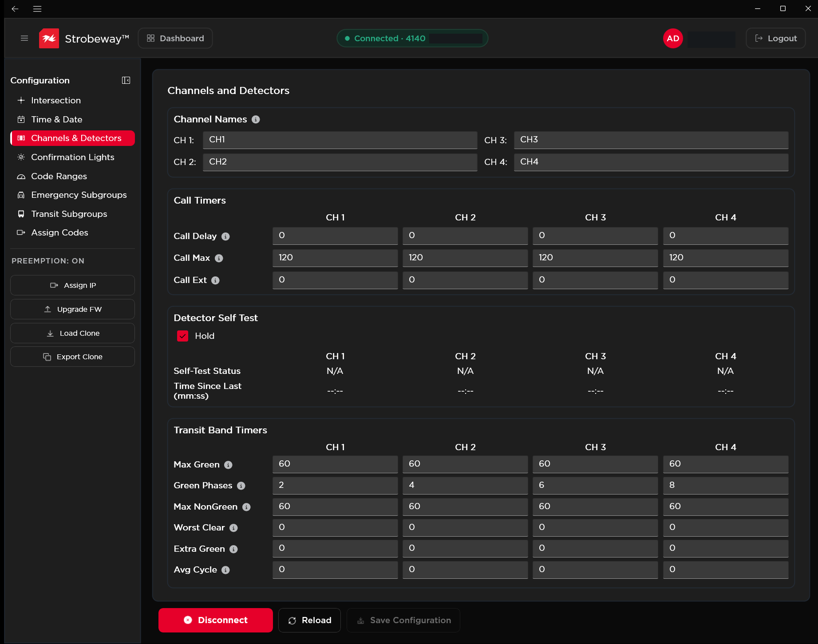Focus Call Ext field for CH 1
The width and height of the screenshot is (818, 644).
[x=335, y=280]
